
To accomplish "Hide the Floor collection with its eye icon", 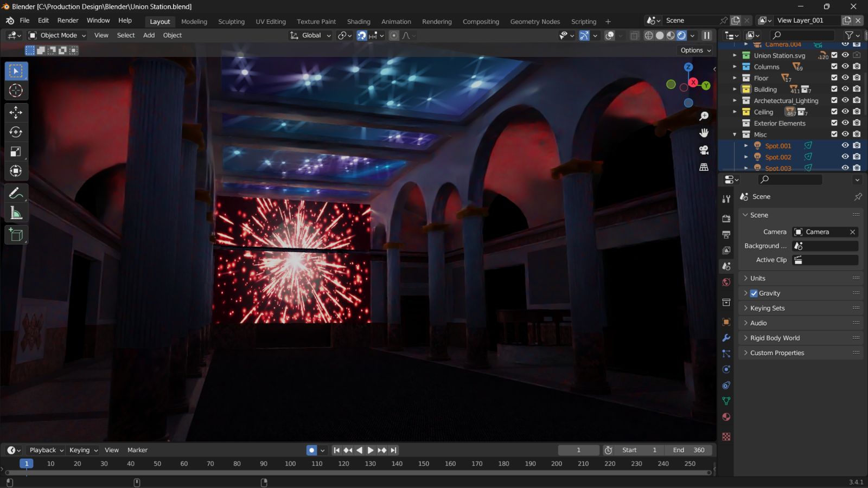I will coord(845,78).
